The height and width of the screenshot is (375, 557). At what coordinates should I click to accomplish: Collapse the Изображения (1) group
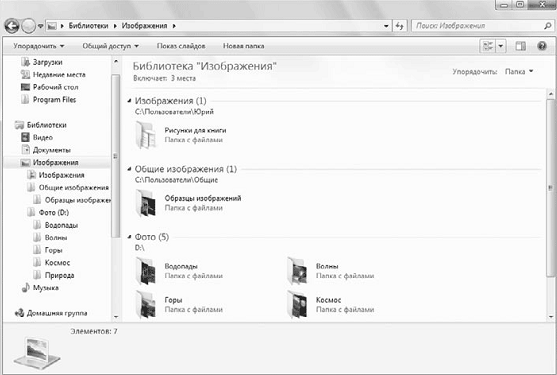click(129, 101)
